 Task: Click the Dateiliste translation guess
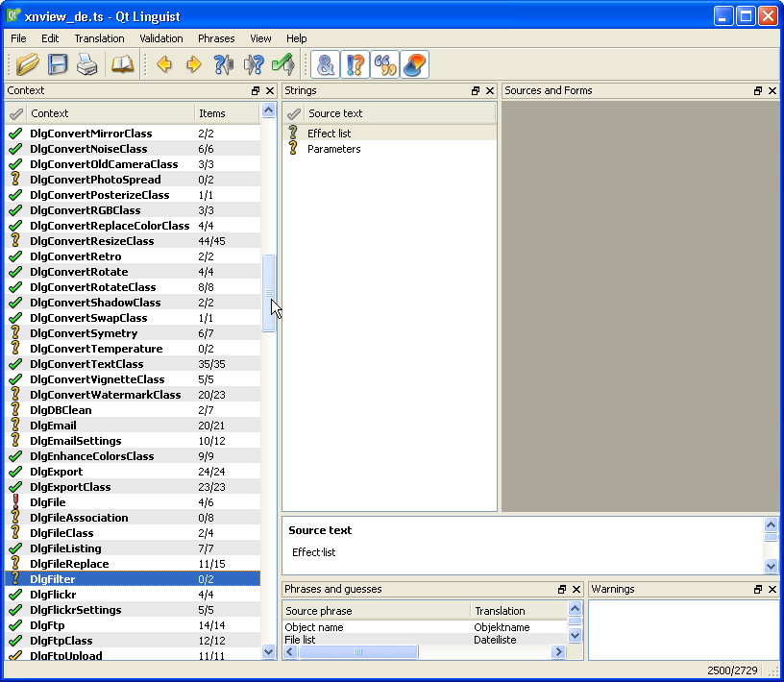(495, 640)
